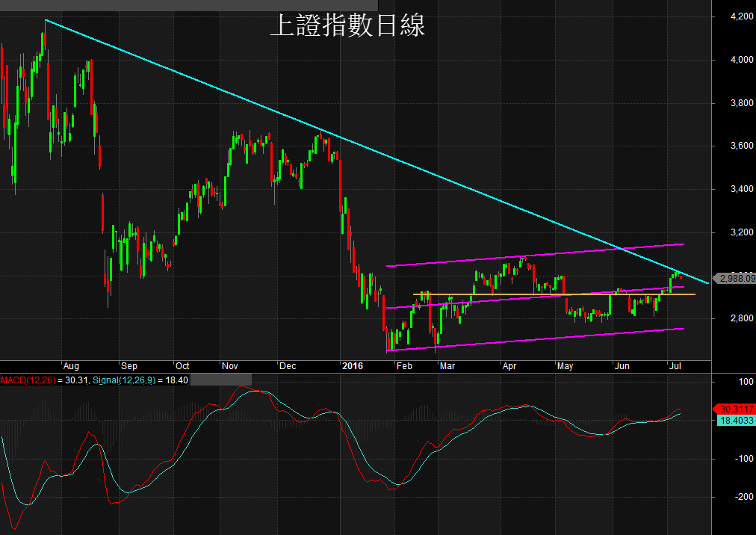
Task: Click the 3,200 price axis label
Action: (742, 232)
